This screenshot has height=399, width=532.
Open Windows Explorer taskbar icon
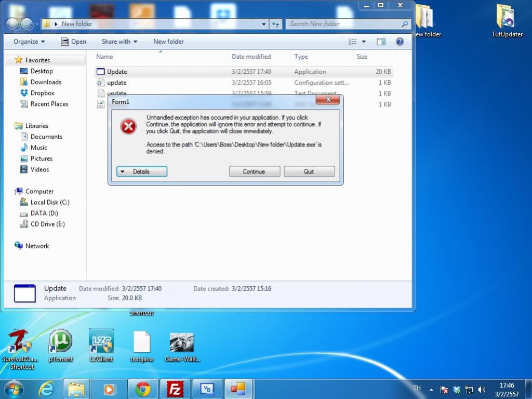(77, 389)
